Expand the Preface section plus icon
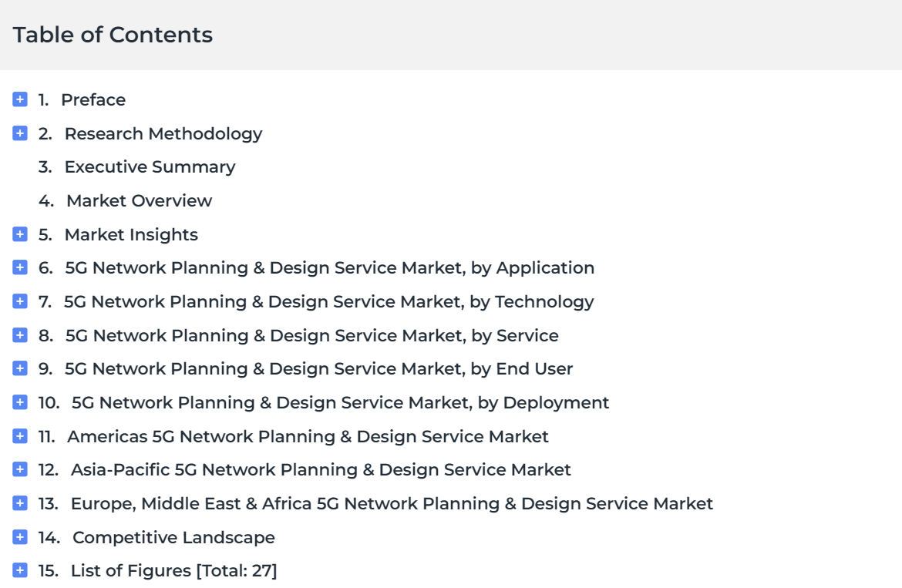902x588 pixels. click(20, 99)
